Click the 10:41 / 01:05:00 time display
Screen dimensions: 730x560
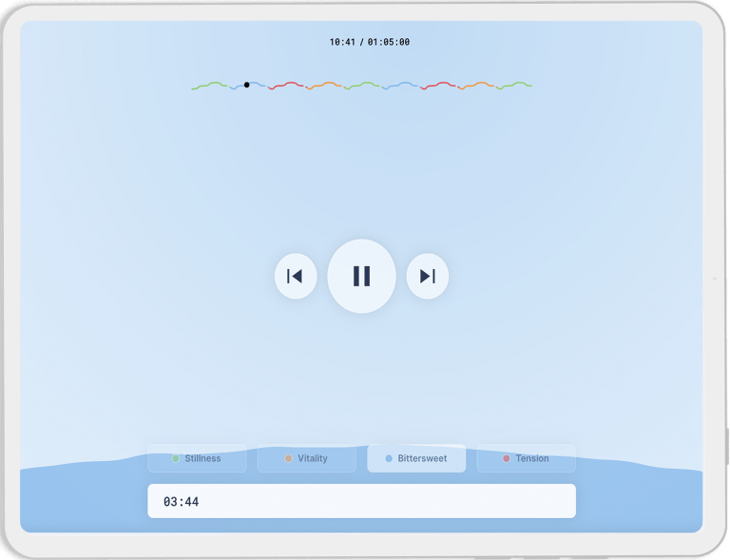coord(369,42)
